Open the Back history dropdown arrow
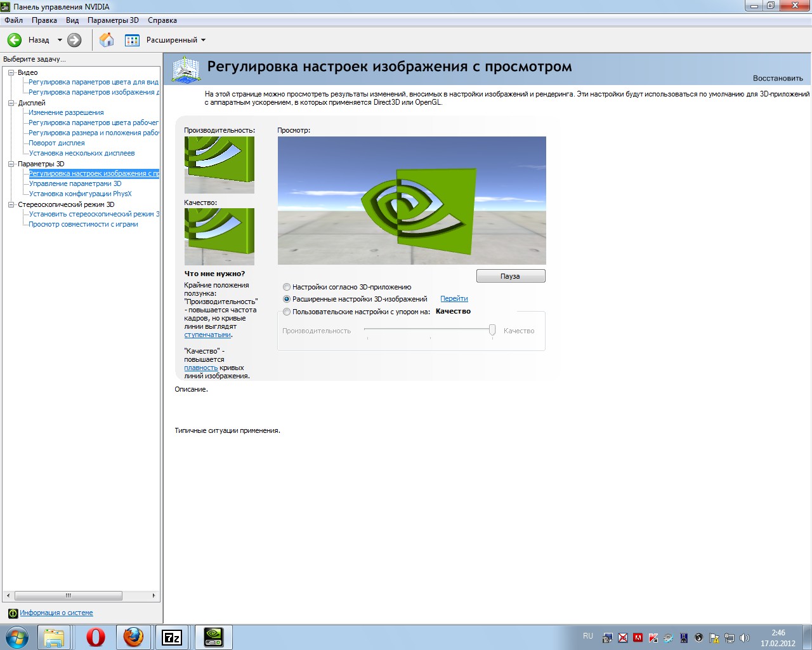812x650 pixels. point(60,40)
